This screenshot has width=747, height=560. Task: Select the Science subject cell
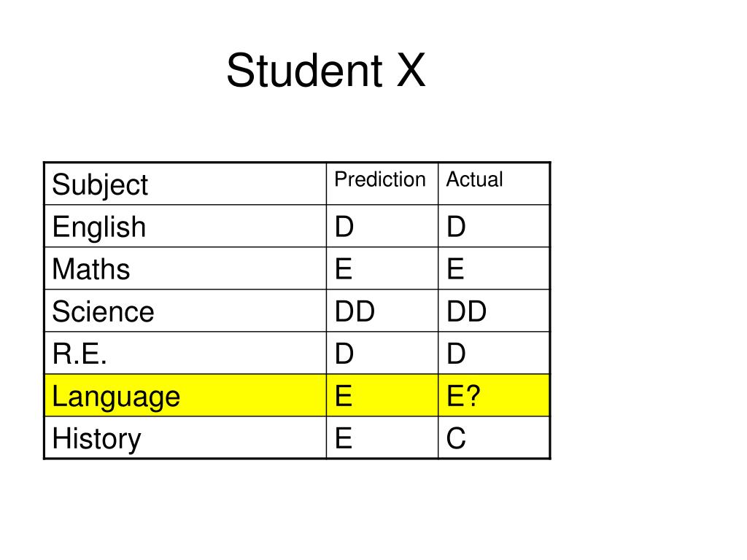pyautogui.click(x=185, y=311)
